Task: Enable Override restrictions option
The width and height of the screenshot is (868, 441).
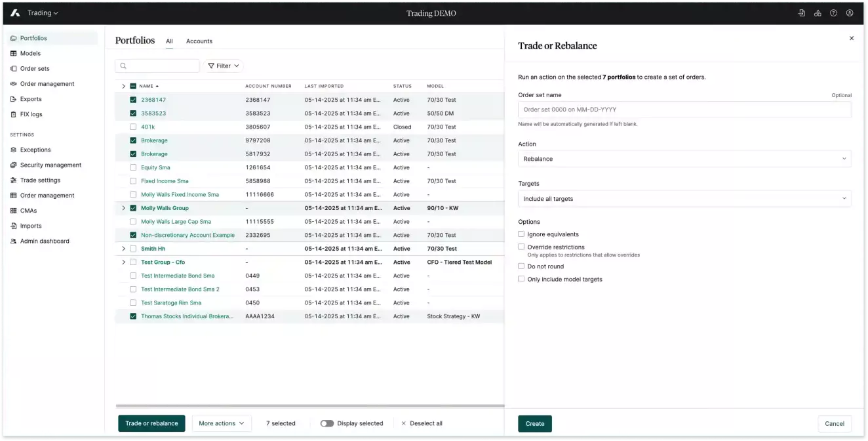Action: 521,247
